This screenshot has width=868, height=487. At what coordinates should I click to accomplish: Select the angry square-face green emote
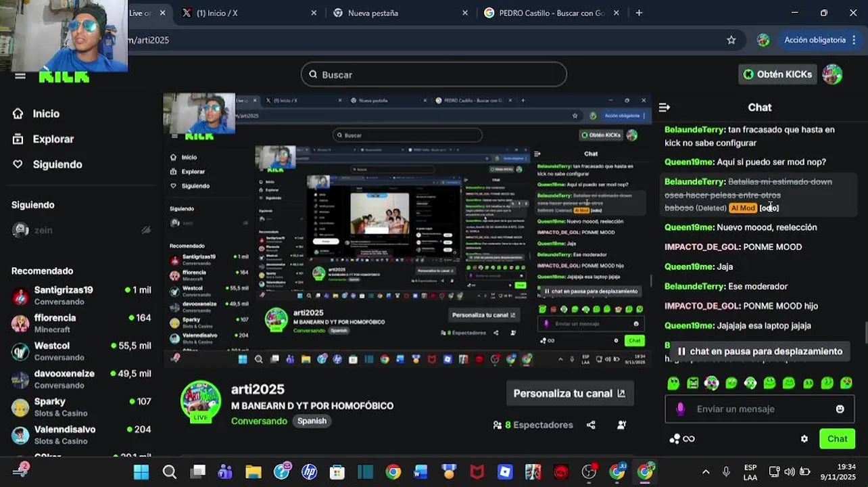click(692, 384)
